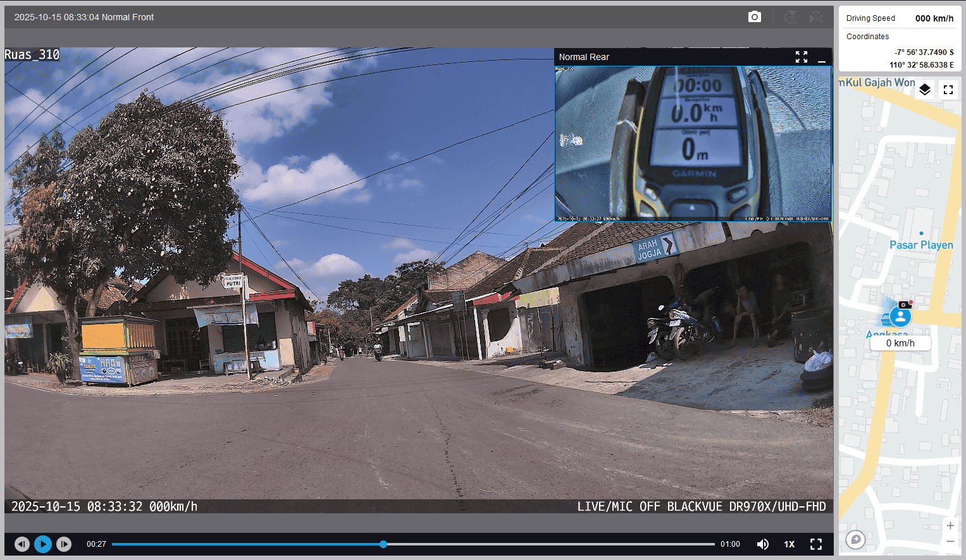Zoom in on the map
Viewport: 966px width, 560px height.
tap(950, 526)
